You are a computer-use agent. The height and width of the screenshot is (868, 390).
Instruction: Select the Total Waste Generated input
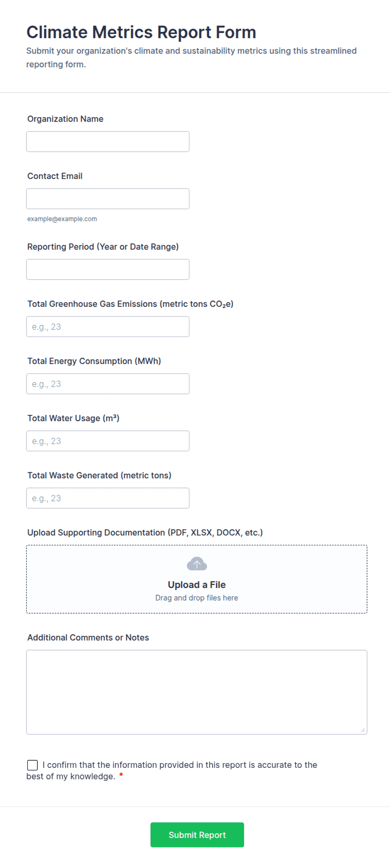tap(108, 498)
